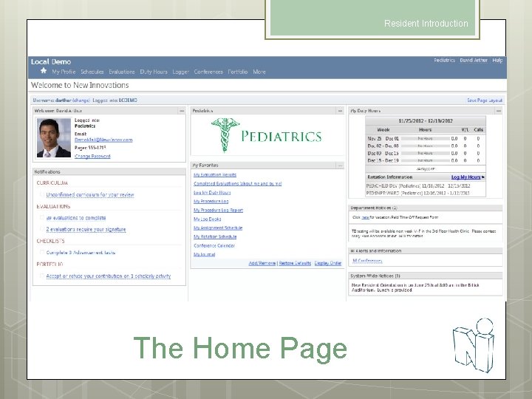Image resolution: width=532 pixels, height=399 pixels.
Task: Collapse the Pediatrics logo panel
Action: pyautogui.click(x=340, y=111)
